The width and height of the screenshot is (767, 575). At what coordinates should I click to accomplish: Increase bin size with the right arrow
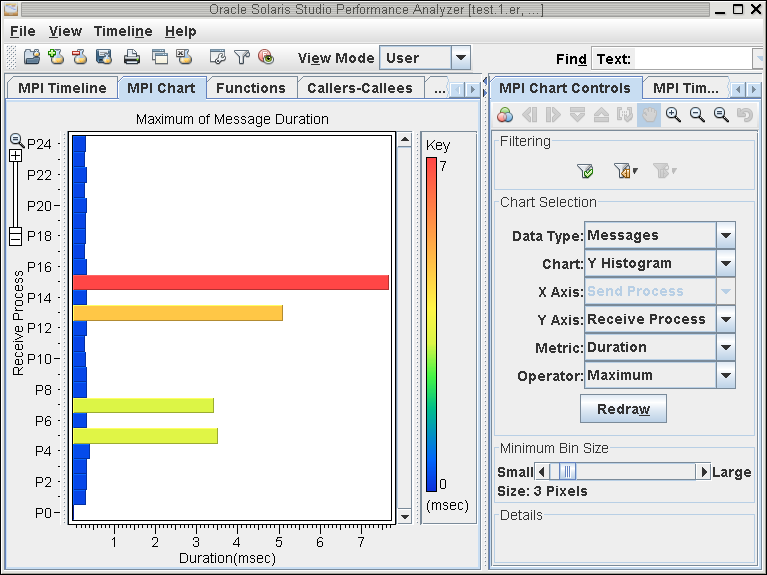[x=703, y=472]
